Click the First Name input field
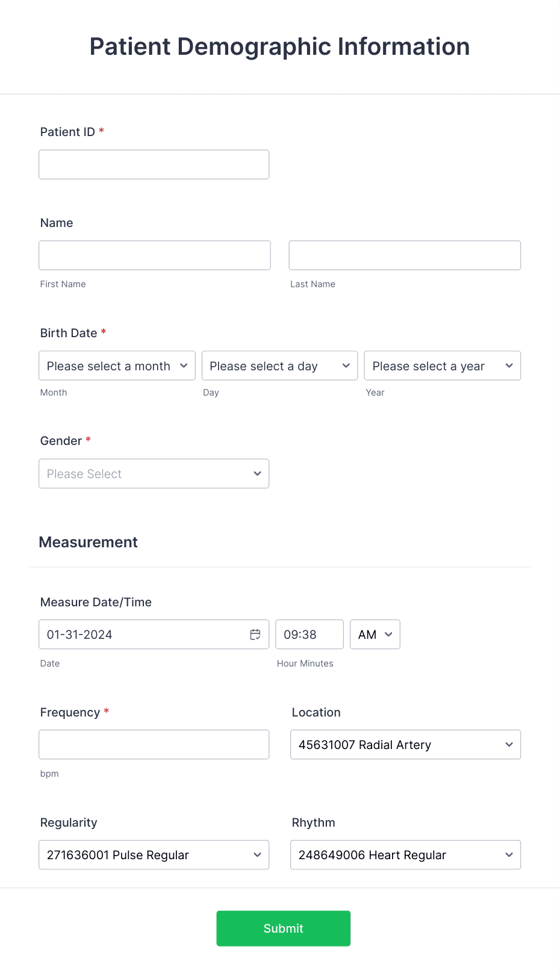 click(154, 255)
